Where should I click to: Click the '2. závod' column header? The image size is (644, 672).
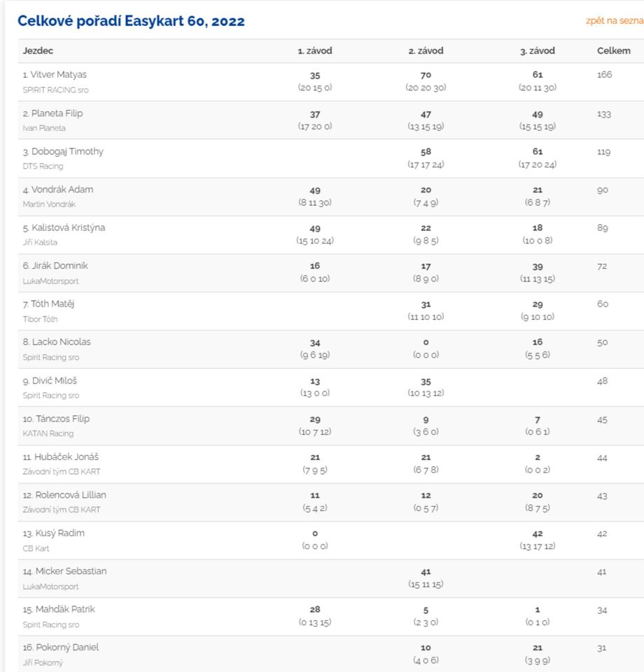(x=426, y=51)
